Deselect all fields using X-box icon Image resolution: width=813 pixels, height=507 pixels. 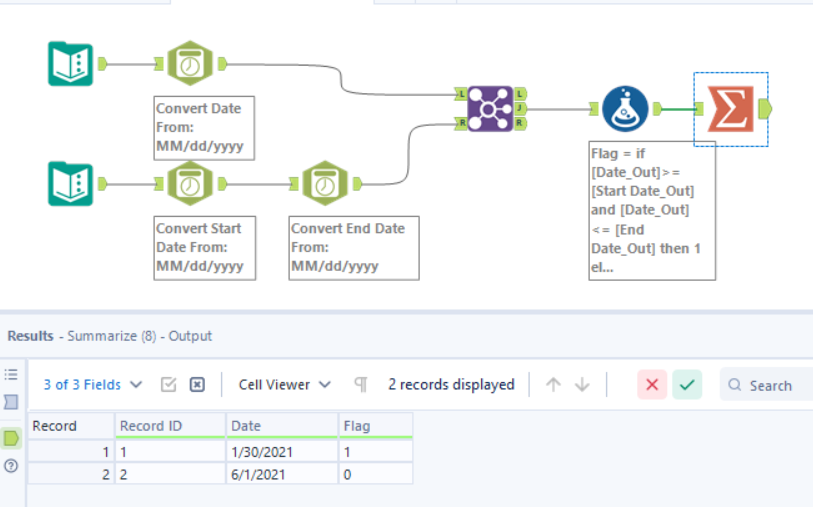[x=197, y=385]
